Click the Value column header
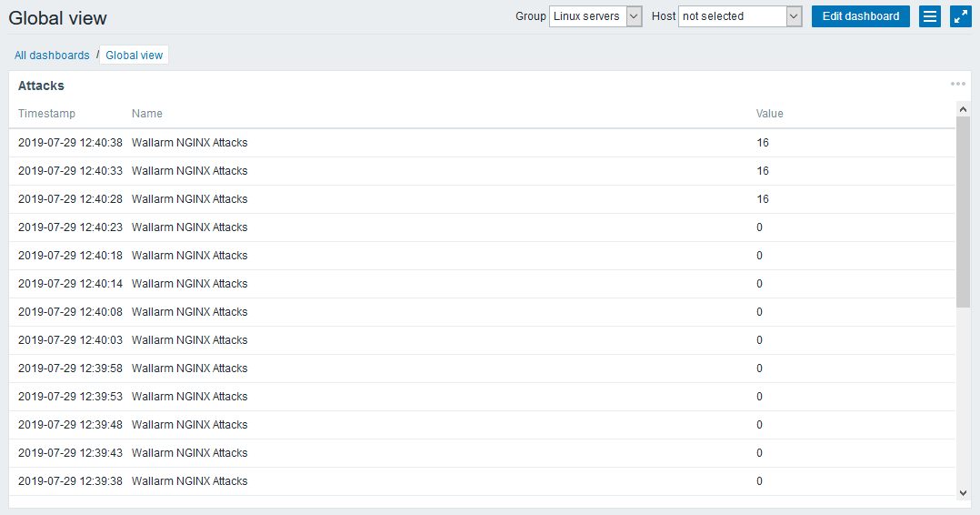 point(769,114)
